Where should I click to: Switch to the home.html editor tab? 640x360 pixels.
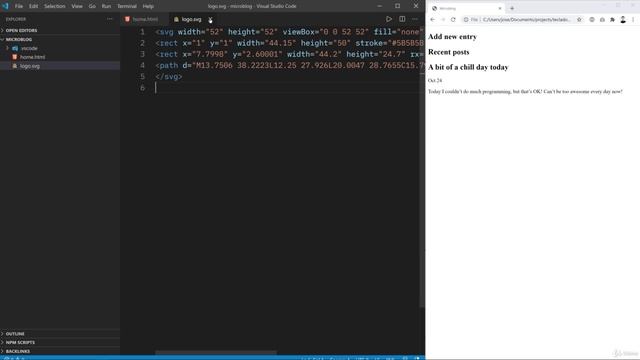pos(145,19)
